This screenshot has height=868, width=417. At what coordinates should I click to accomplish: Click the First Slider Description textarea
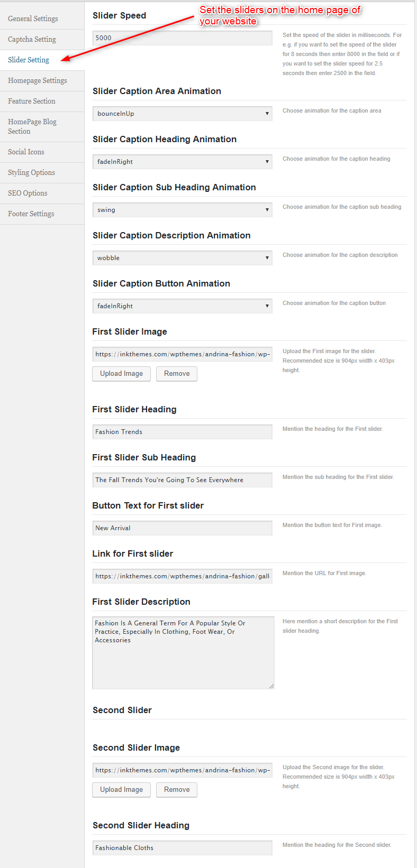[x=183, y=653]
